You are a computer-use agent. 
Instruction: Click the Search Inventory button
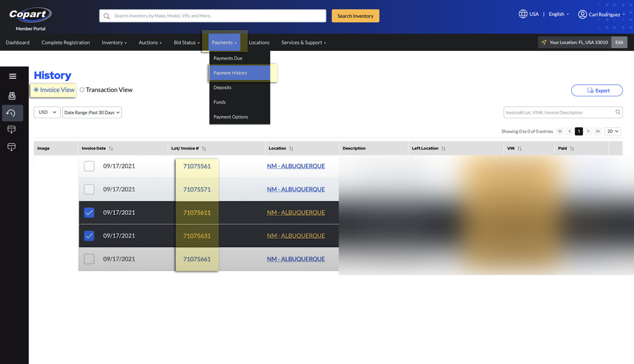point(355,16)
